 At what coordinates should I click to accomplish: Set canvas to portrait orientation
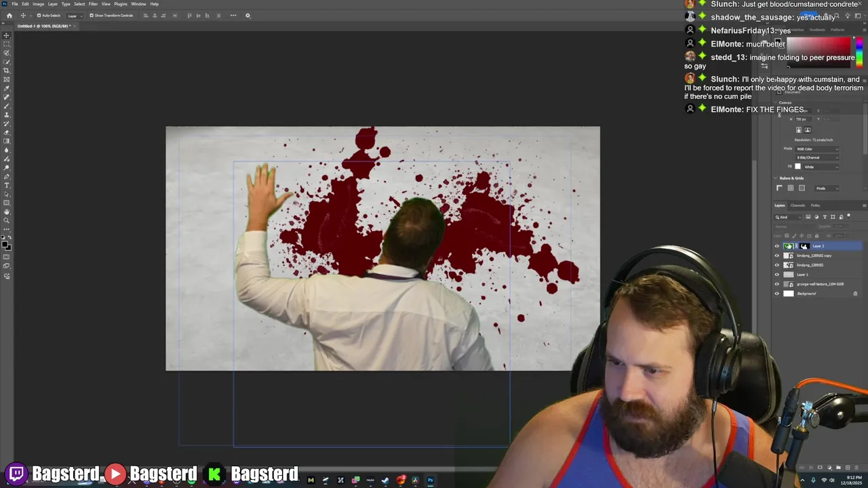click(x=799, y=129)
